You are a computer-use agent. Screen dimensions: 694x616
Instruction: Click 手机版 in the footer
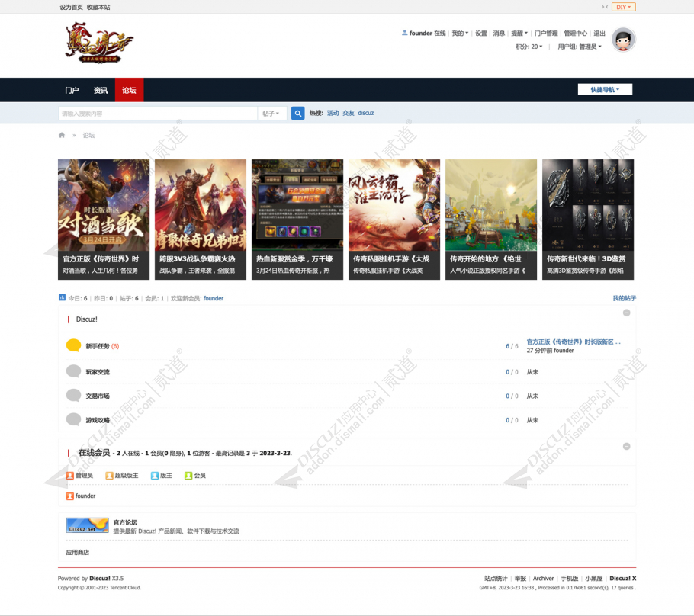[x=570, y=578]
